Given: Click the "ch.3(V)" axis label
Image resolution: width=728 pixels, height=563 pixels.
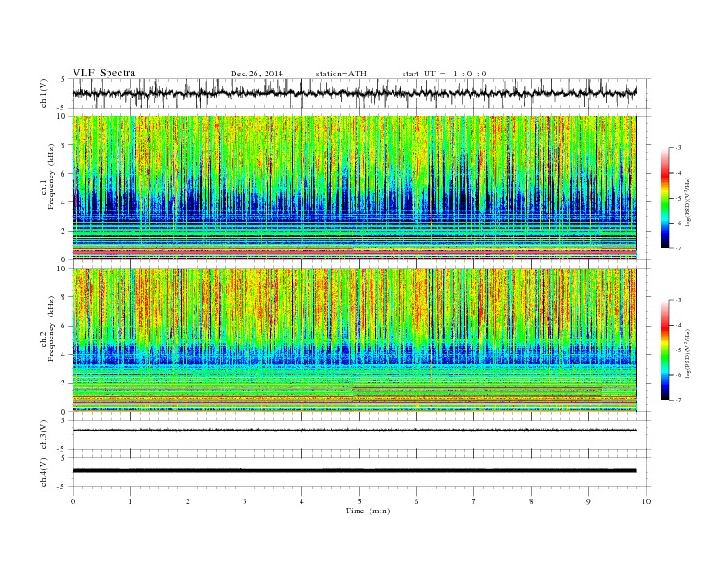Looking at the screenshot, I should pyautogui.click(x=44, y=435).
